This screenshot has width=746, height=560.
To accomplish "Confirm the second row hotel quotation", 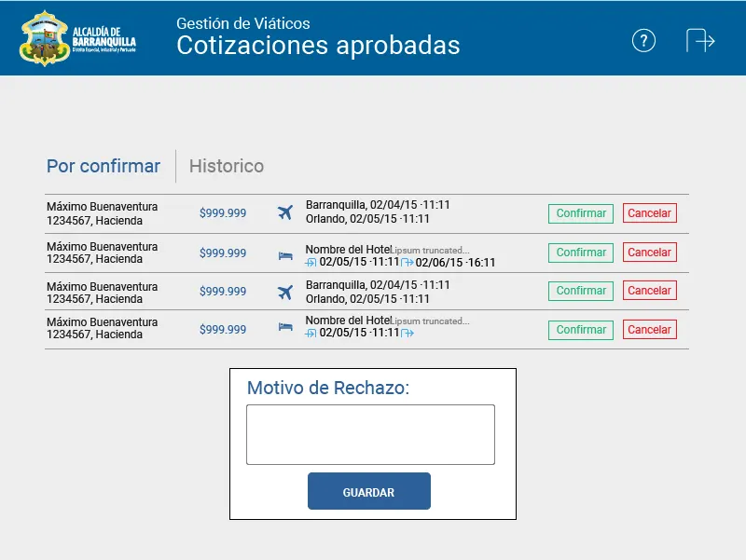I will [581, 253].
